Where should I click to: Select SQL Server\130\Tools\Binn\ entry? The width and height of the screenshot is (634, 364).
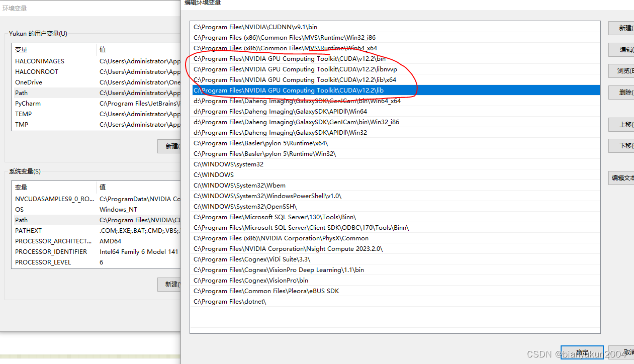coord(395,217)
